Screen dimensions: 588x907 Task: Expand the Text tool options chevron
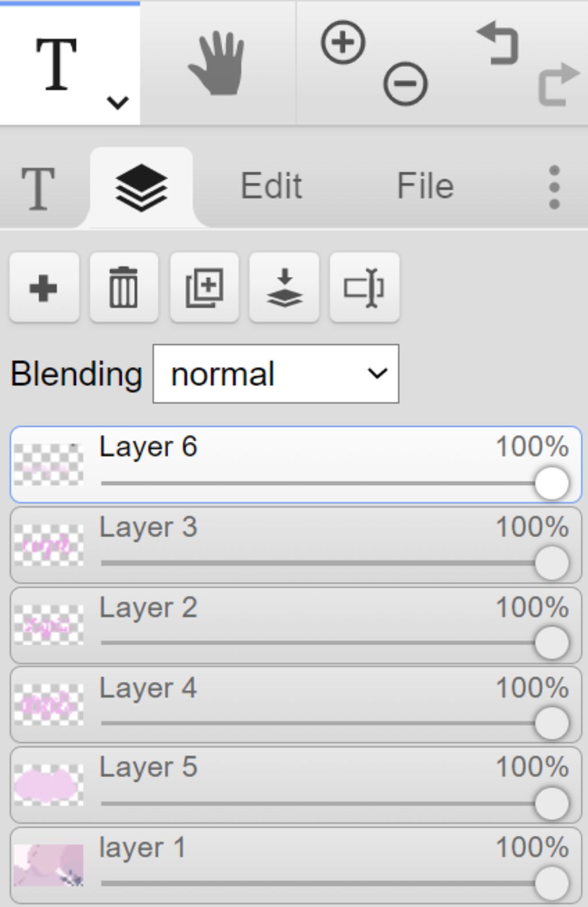point(118,103)
